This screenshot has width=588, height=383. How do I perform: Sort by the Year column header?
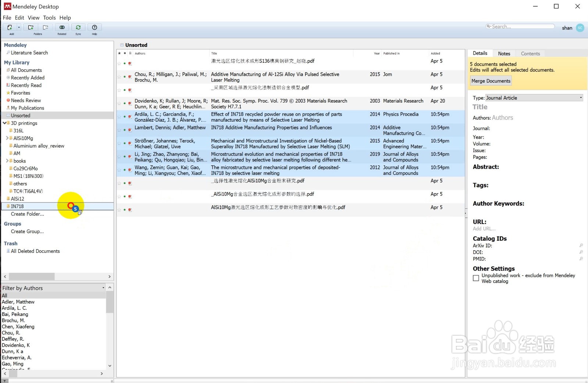pos(377,53)
